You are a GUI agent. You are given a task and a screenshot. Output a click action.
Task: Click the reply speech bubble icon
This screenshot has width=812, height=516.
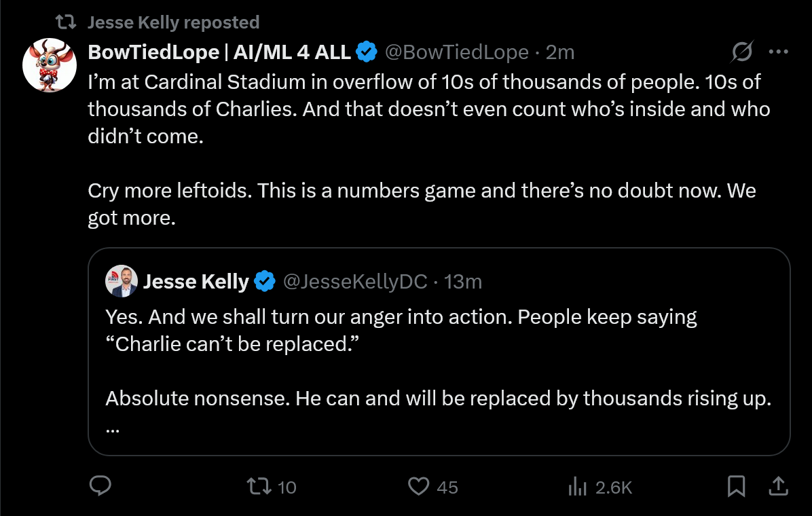pos(100,486)
